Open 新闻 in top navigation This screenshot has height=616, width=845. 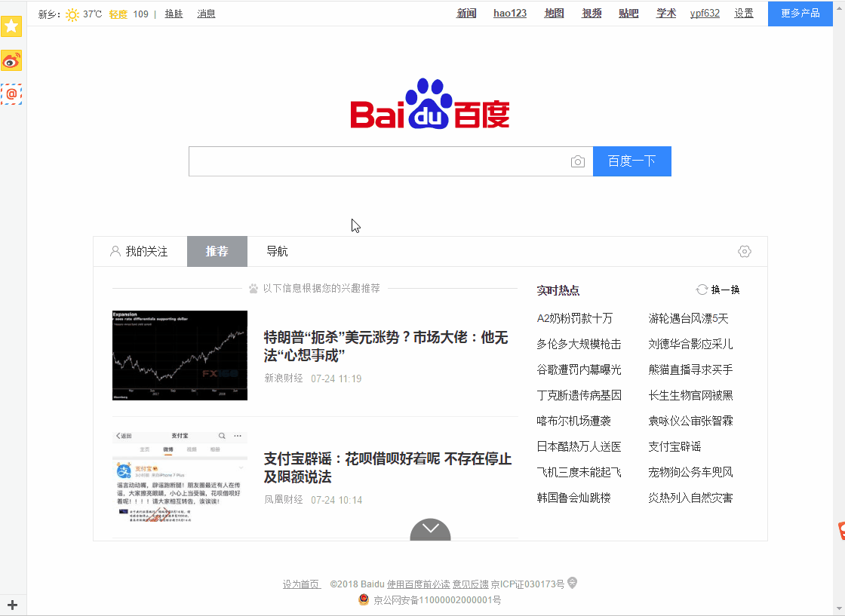(x=466, y=14)
